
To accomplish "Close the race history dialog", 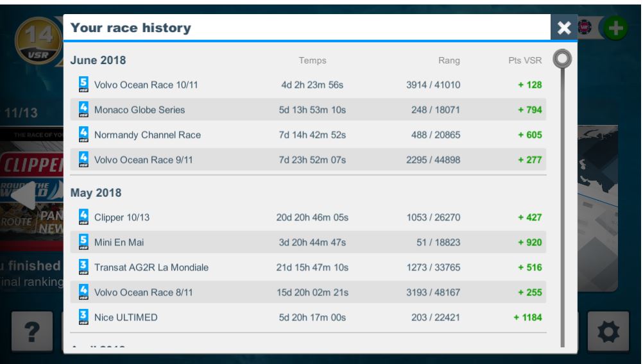I will point(564,28).
